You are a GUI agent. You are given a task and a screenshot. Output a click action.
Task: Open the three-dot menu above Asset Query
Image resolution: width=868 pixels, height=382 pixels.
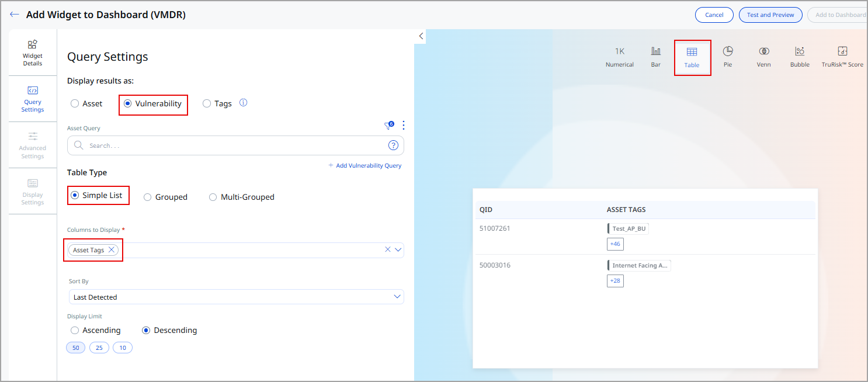[x=403, y=125]
